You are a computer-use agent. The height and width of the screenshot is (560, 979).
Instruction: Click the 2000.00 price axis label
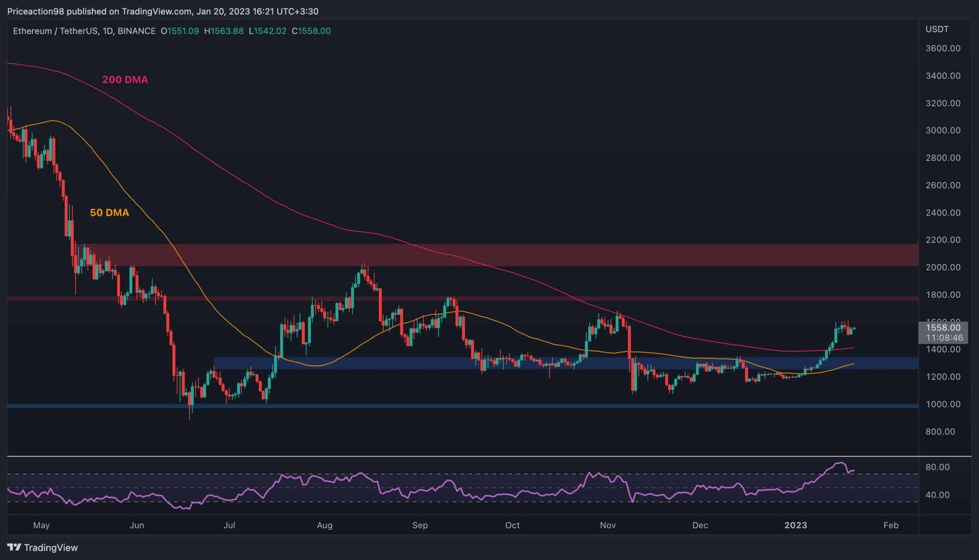(x=942, y=267)
